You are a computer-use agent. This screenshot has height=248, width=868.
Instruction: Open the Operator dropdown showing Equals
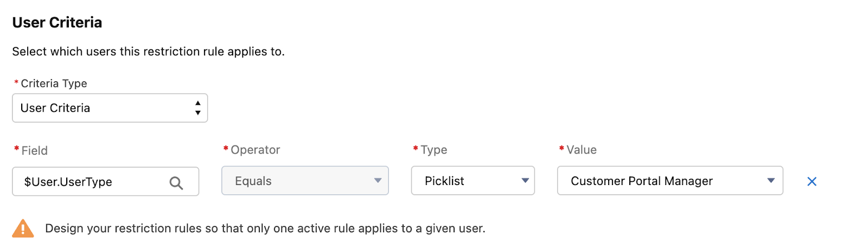305,181
